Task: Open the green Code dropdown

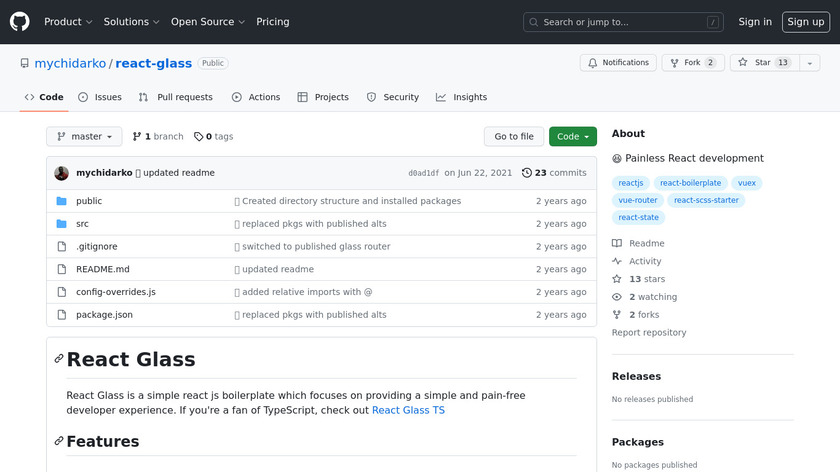Action: pos(572,137)
